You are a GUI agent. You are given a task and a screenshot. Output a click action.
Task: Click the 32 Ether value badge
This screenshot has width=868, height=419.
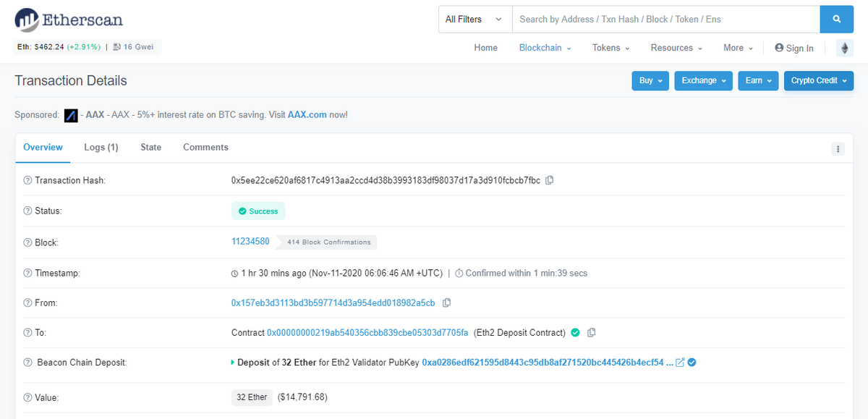click(252, 397)
